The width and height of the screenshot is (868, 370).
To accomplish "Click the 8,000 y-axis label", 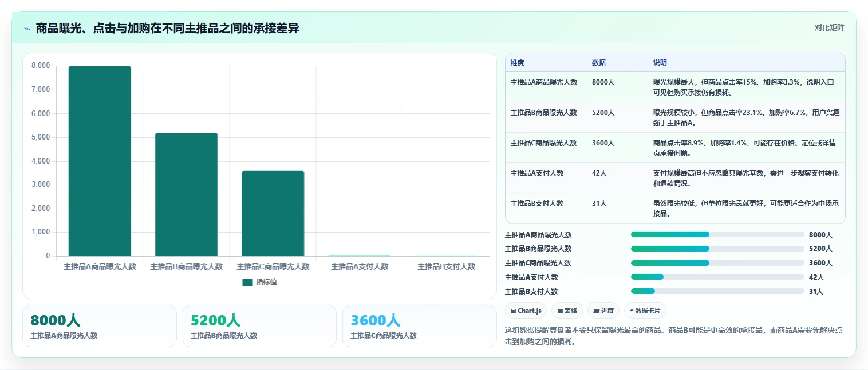I will point(41,66).
